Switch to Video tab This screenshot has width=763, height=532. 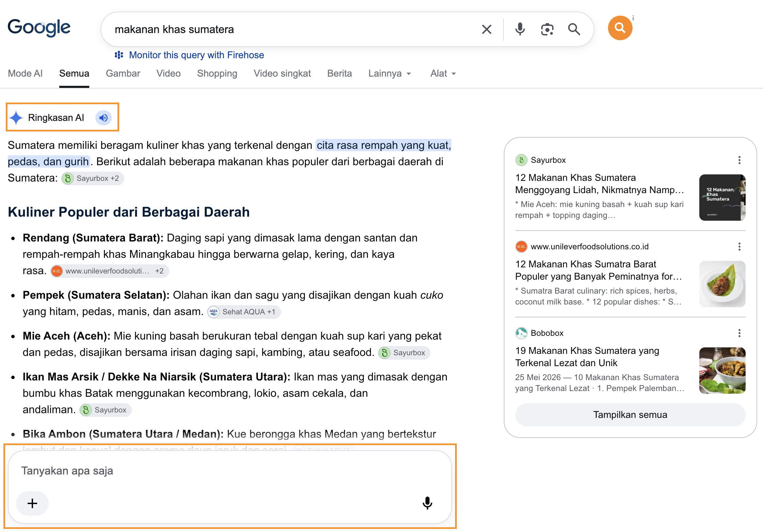pos(169,74)
